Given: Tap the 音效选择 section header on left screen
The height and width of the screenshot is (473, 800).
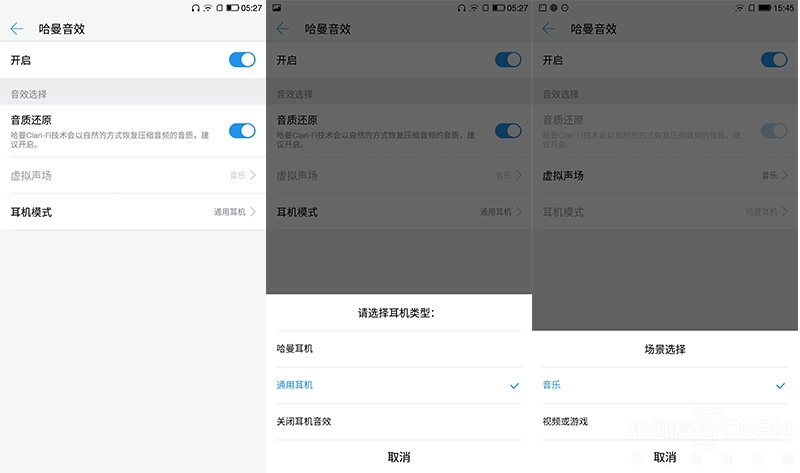Looking at the screenshot, I should [x=29, y=94].
